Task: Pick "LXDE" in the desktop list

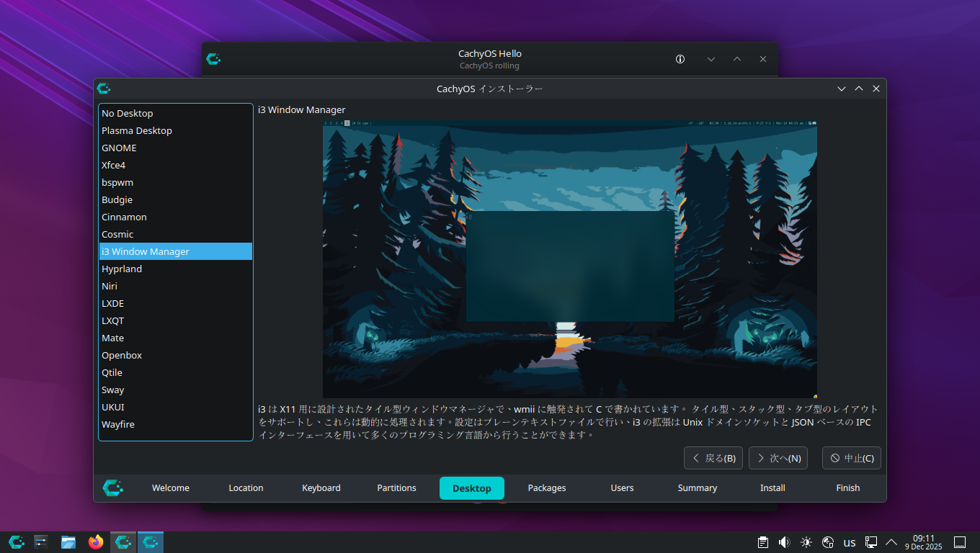Action: [176, 303]
